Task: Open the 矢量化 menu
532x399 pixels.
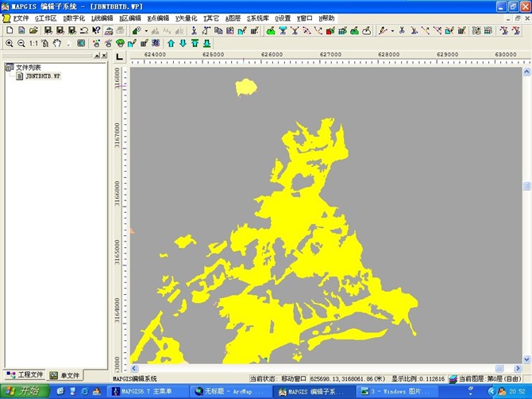Action: coord(186,17)
